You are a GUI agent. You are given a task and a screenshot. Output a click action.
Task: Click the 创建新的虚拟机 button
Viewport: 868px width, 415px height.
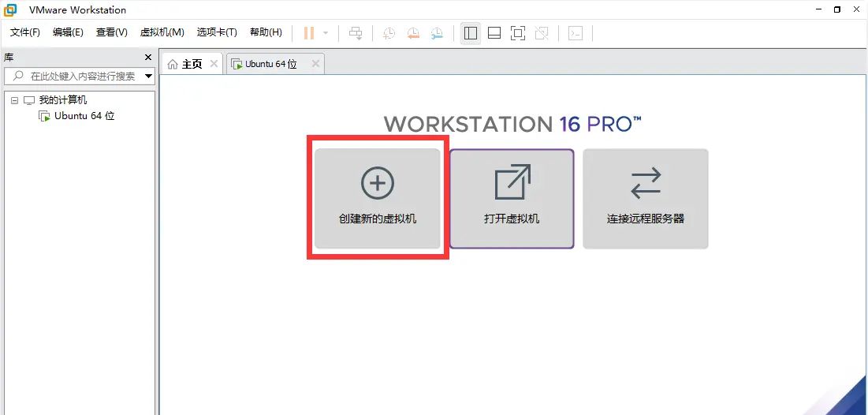coord(378,198)
